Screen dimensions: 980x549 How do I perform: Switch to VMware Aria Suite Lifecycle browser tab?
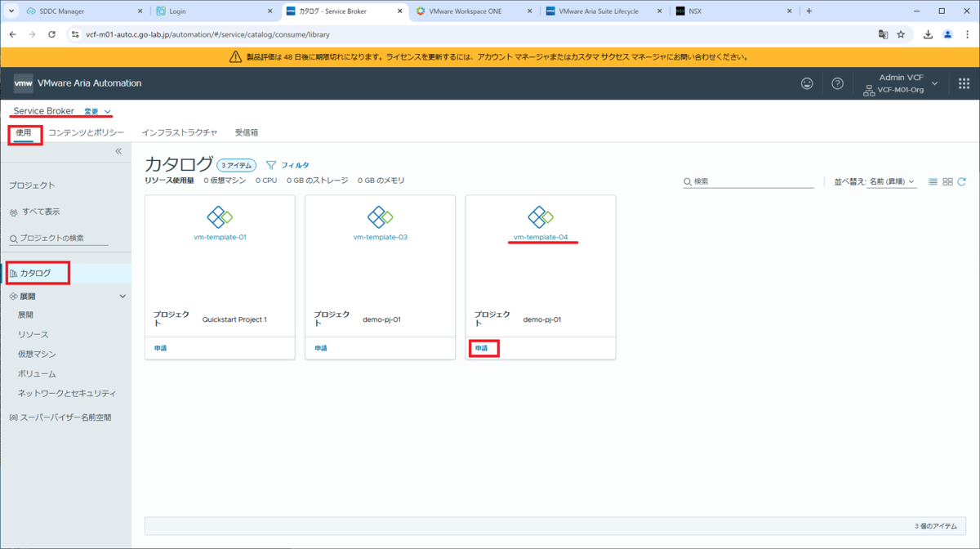tap(598, 11)
